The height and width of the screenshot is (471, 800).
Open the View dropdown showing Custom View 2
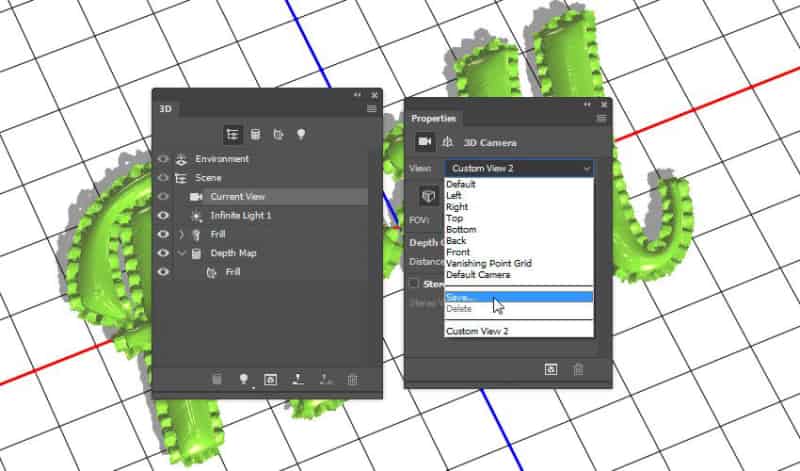519,168
